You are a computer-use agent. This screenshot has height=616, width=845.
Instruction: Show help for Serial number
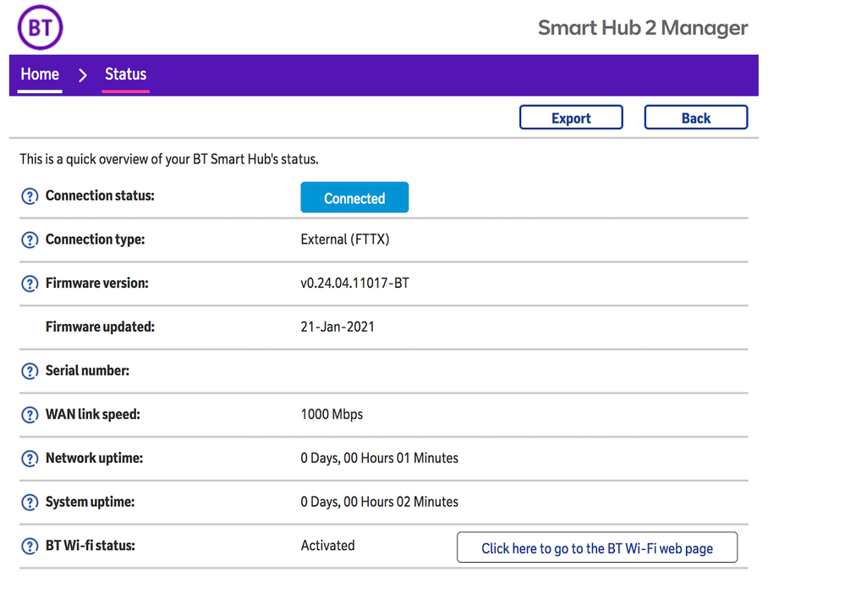click(30, 371)
